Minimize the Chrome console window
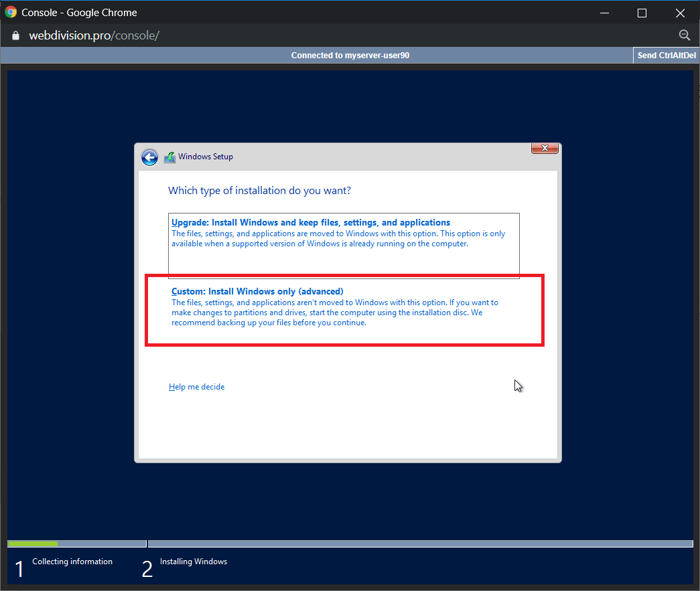The image size is (700, 591). click(x=603, y=13)
